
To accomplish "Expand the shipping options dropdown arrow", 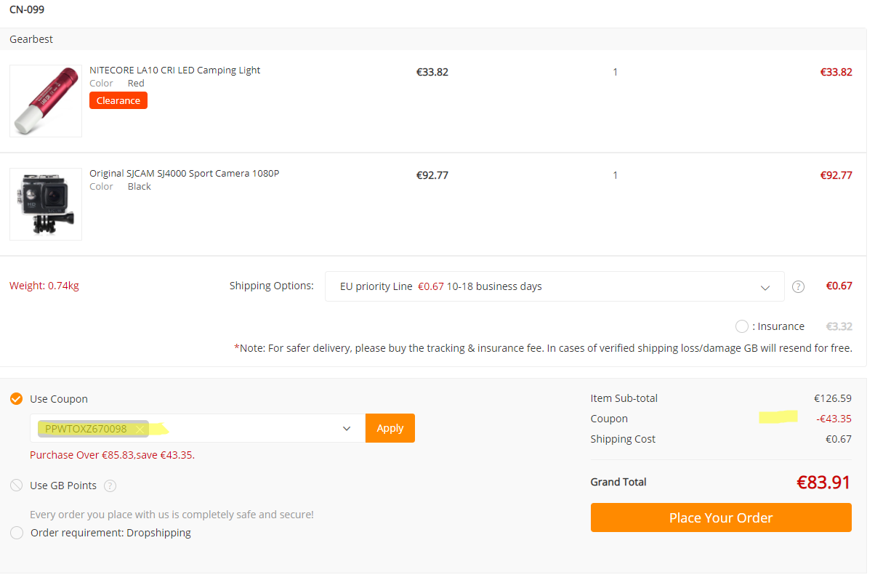I will click(765, 287).
